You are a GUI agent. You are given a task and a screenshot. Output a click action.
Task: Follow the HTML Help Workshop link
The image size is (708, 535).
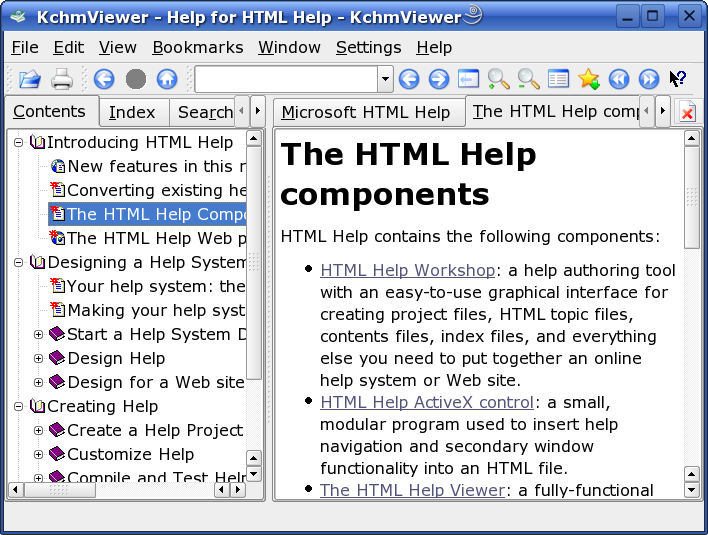(408, 270)
